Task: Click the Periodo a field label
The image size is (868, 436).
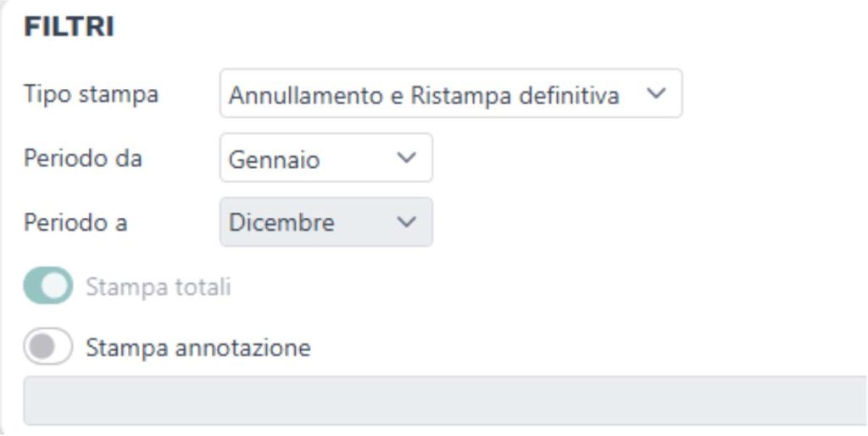Action: (x=75, y=222)
